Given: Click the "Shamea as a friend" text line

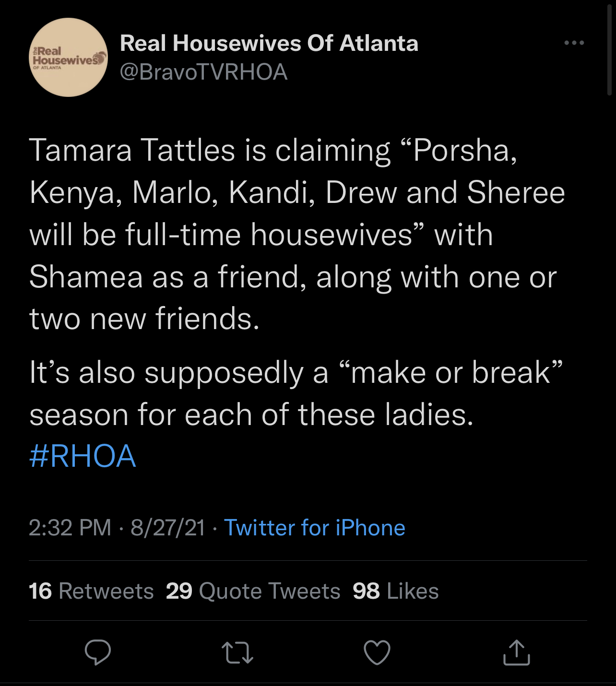Looking at the screenshot, I should tap(293, 277).
